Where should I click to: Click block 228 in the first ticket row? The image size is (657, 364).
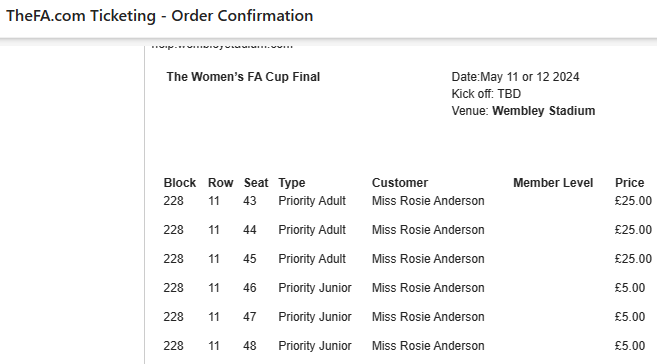(x=173, y=201)
